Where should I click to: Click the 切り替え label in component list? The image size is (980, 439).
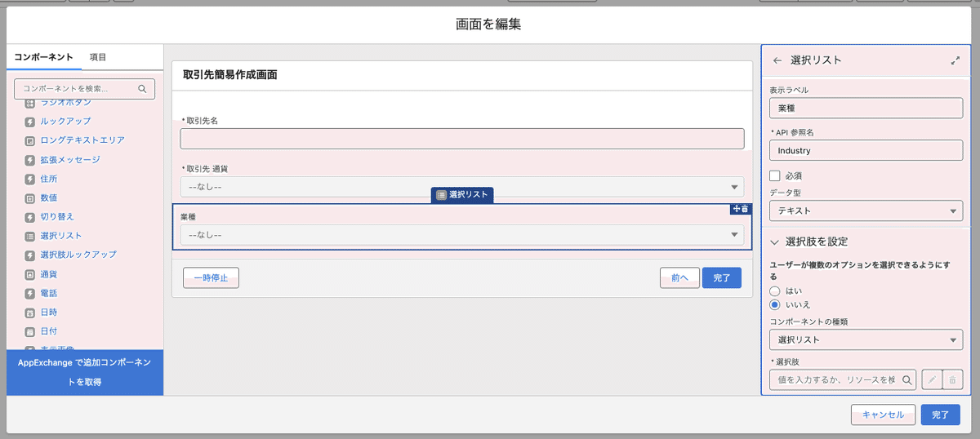click(x=57, y=217)
